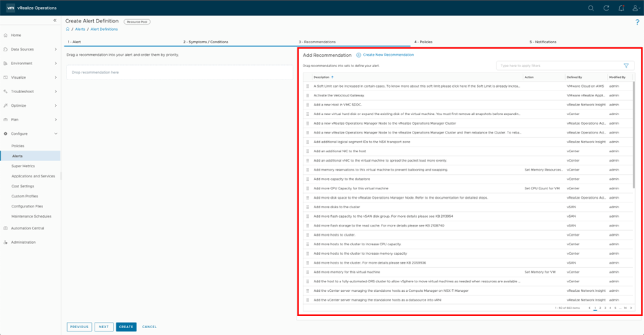Click the Optimize sidebar icon
The height and width of the screenshot is (335, 644).
5,106
